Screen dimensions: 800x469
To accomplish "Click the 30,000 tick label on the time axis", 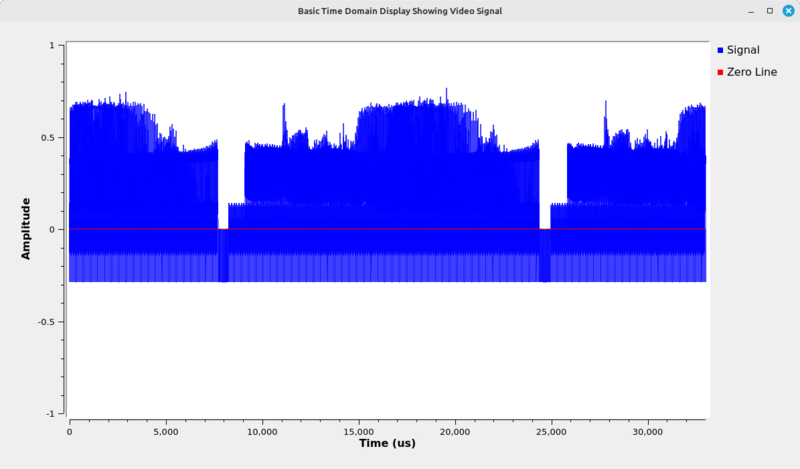I will click(648, 432).
